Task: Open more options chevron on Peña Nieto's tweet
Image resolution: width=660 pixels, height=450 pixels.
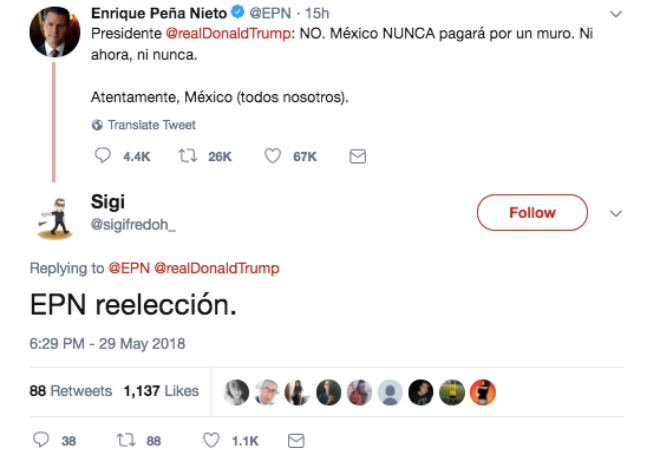Action: pos(616,15)
